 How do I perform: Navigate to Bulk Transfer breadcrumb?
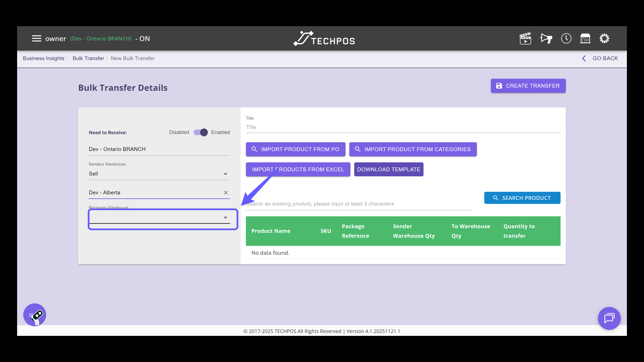[x=88, y=58]
